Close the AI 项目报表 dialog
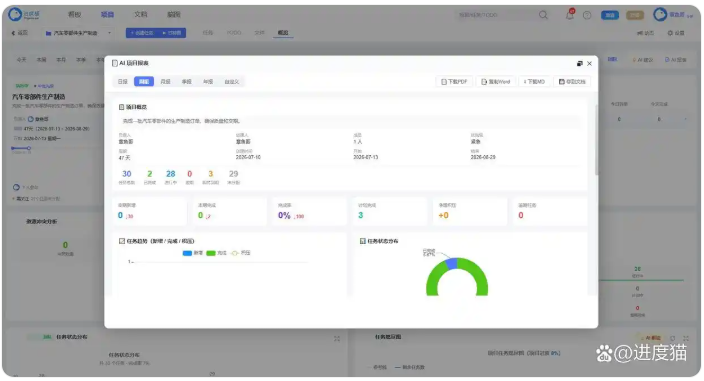704x381 pixels. [590, 64]
